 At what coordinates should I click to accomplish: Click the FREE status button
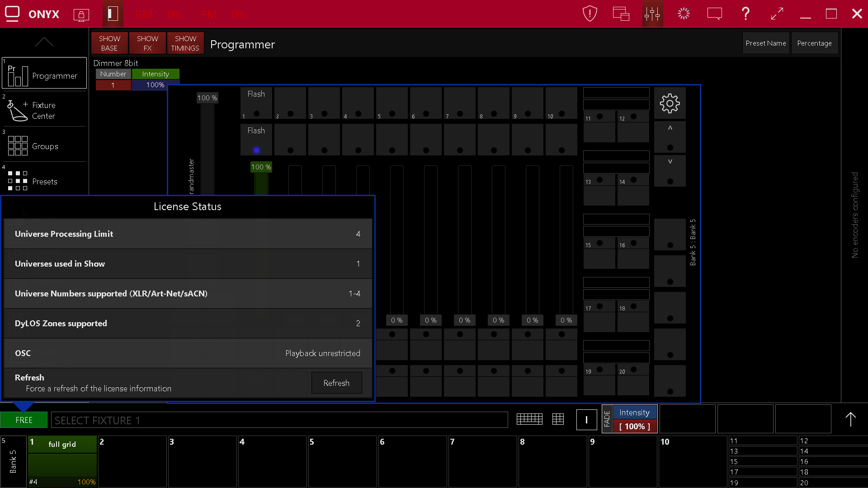point(24,420)
